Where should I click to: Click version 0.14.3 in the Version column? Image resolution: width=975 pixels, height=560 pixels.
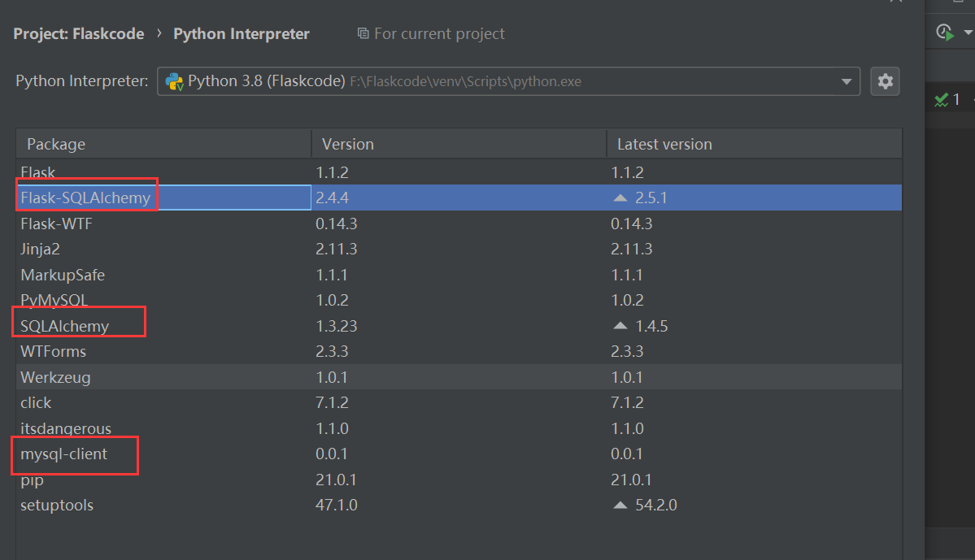(337, 224)
